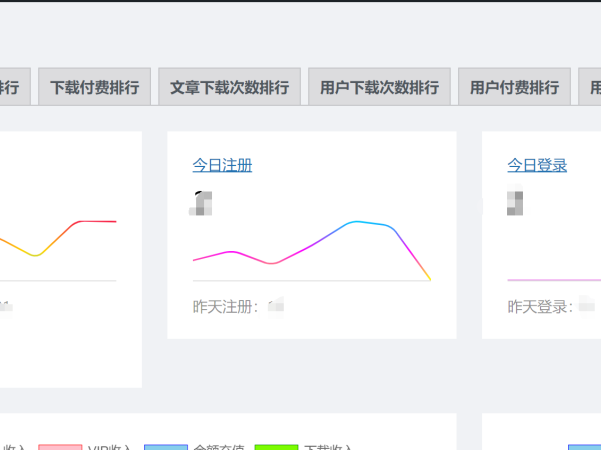Screen dimensions: 601x450
Task: Click the blurred count under 今日注册
Action: pos(202,203)
